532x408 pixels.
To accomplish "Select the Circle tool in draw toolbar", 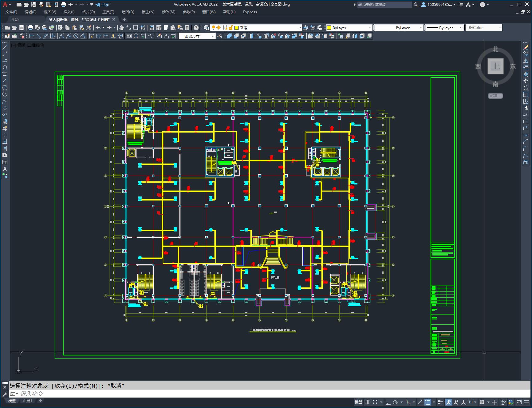I will [5, 88].
